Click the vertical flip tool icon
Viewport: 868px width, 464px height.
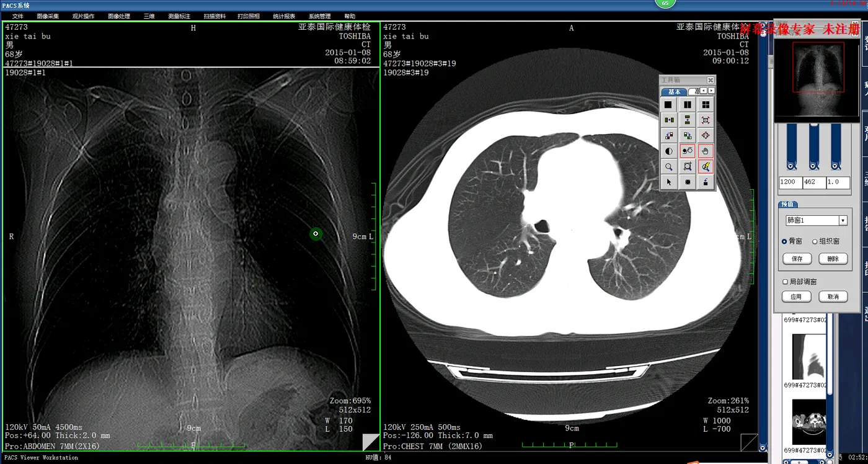[687, 120]
